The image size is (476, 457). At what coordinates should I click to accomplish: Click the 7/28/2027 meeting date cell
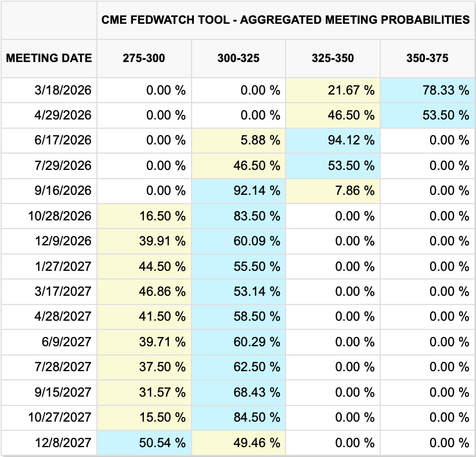[x=49, y=367]
